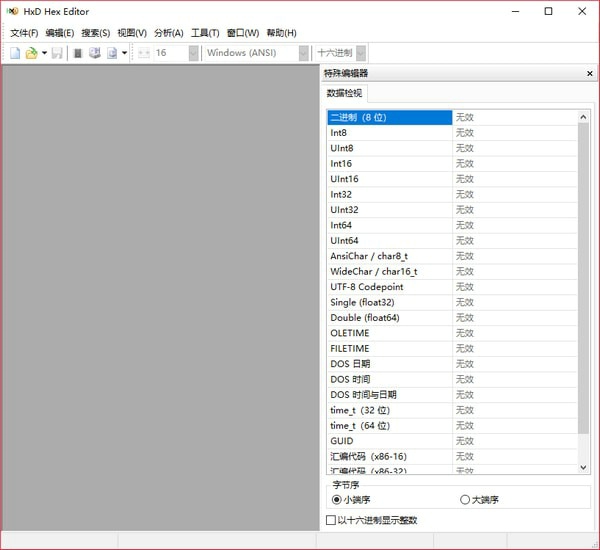The image size is (600, 550).
Task: Switch to the 数据检视 tab
Action: tap(345, 93)
